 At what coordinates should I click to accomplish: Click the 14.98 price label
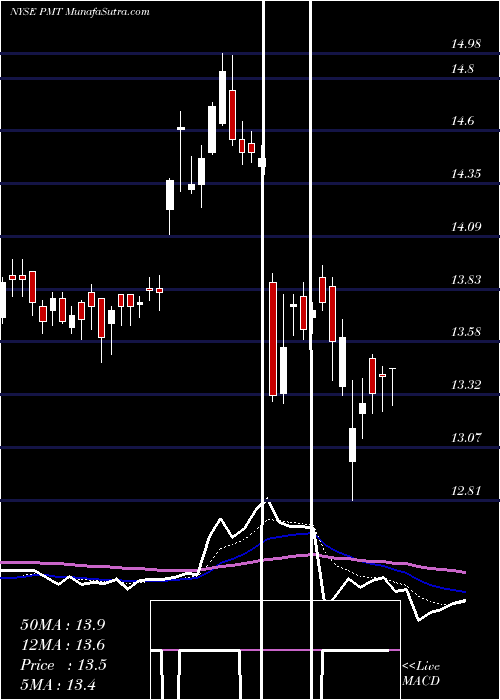(x=466, y=44)
